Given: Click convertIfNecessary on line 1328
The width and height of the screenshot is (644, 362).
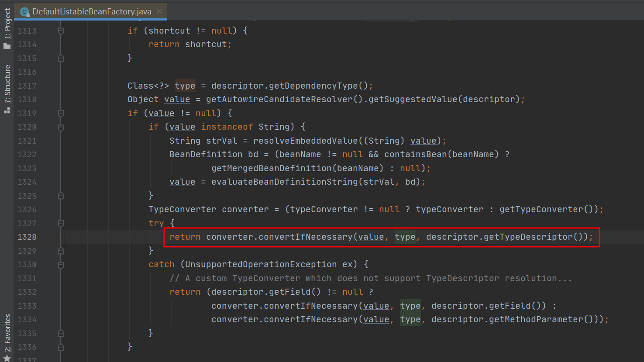Looking at the screenshot, I should click(306, 237).
